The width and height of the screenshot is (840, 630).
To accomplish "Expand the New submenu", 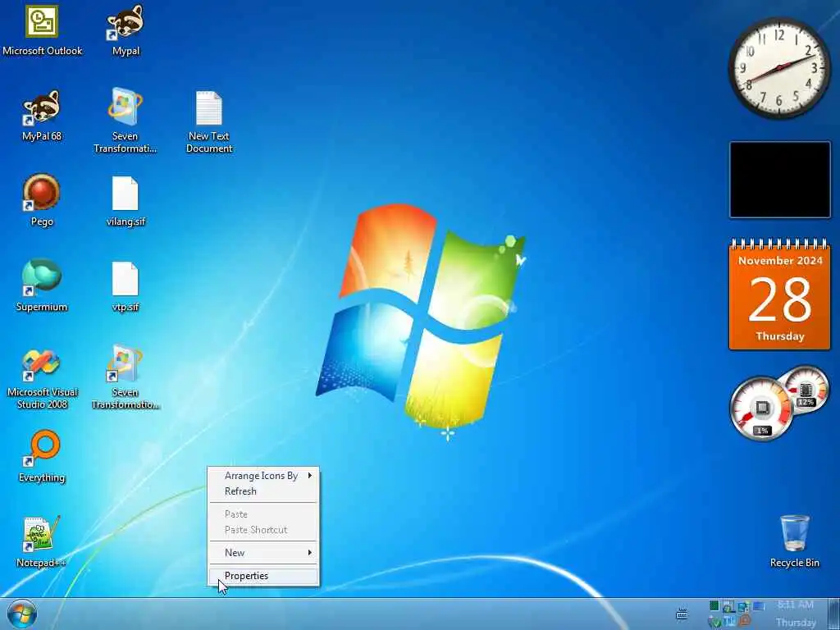I will (263, 553).
